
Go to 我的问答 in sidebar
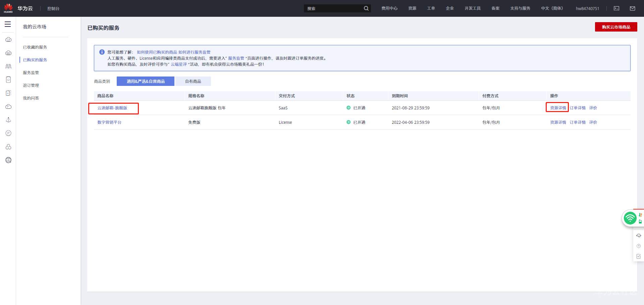click(31, 98)
